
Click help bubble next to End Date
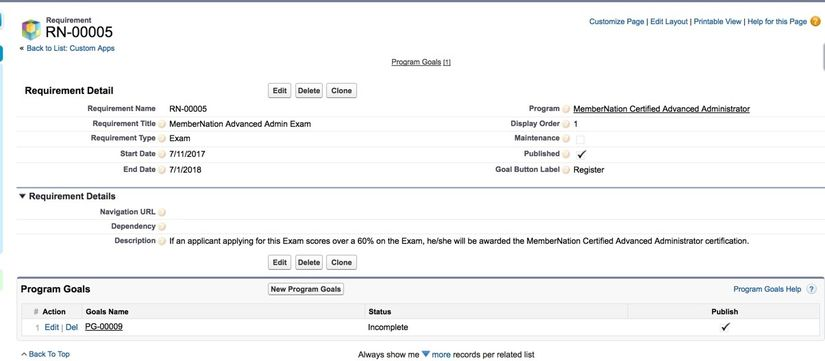(x=162, y=170)
